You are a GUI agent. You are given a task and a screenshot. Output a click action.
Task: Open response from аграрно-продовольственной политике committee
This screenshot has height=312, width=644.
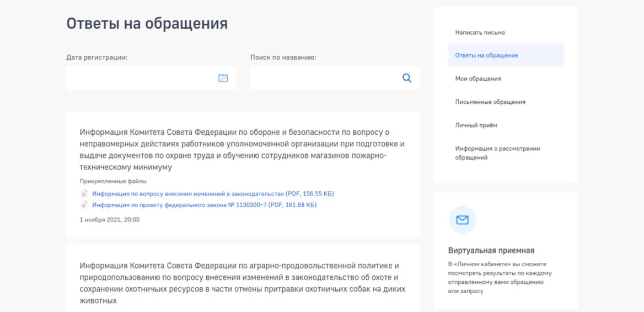click(242, 283)
